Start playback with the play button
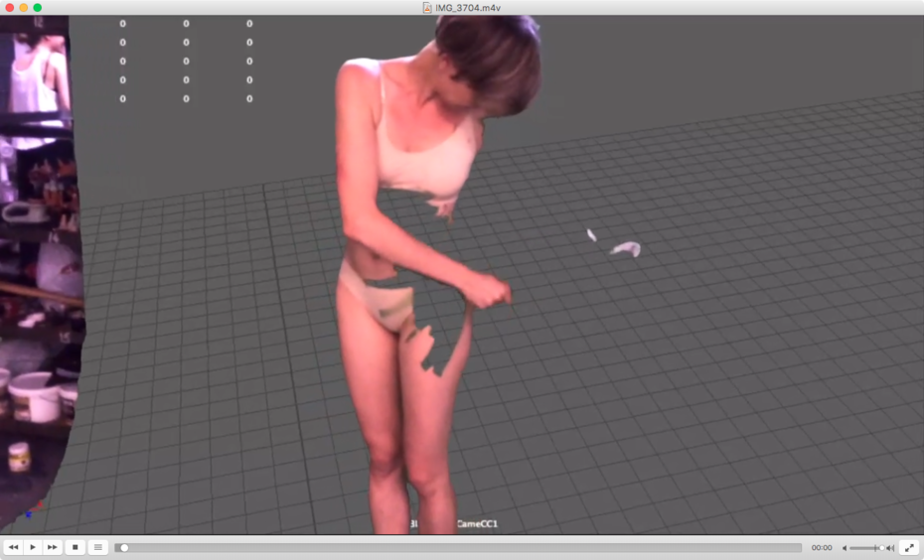Image resolution: width=924 pixels, height=560 pixels. [x=33, y=547]
